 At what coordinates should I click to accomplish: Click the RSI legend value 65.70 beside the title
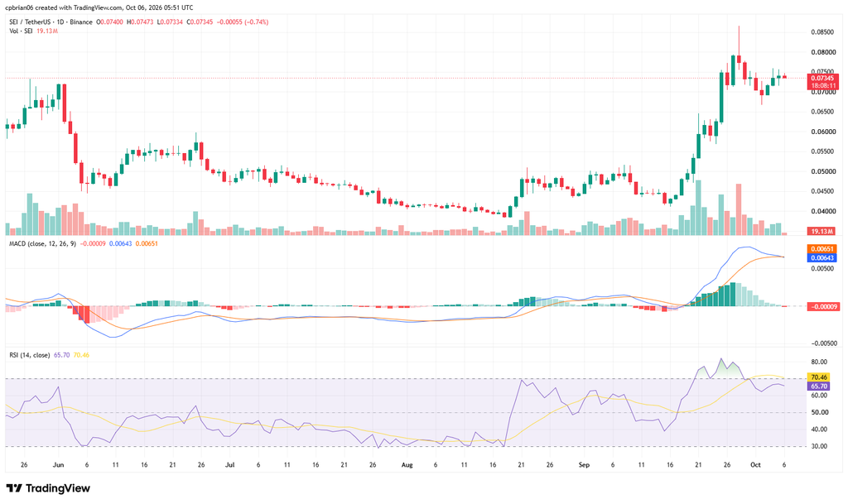click(x=61, y=355)
